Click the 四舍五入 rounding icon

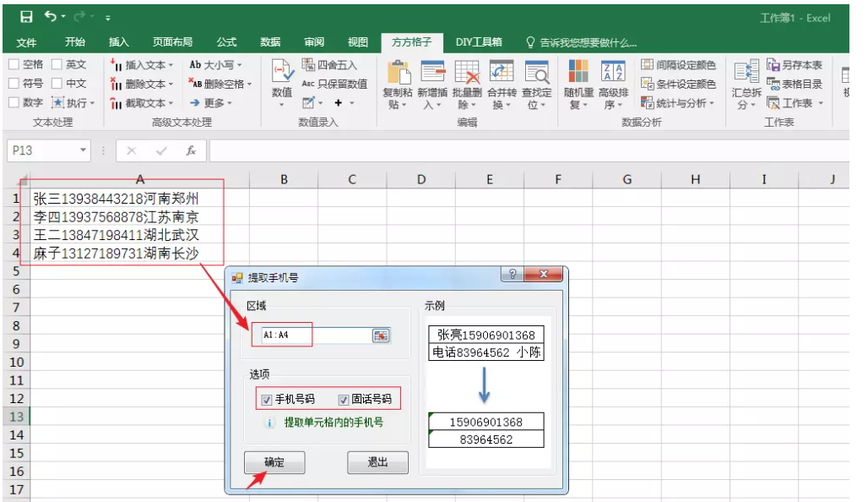coord(308,64)
